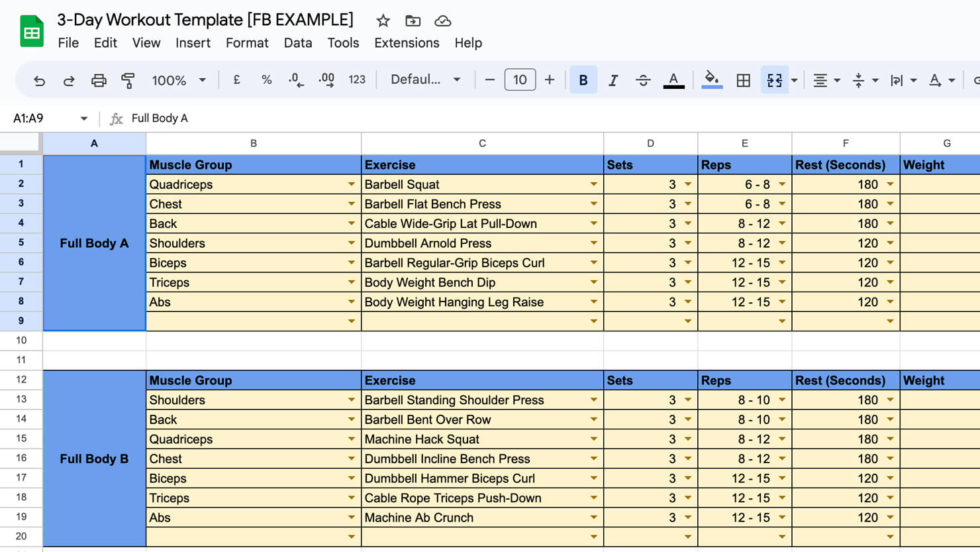Open the borders menu
This screenshot has width=980, height=552.
click(744, 80)
